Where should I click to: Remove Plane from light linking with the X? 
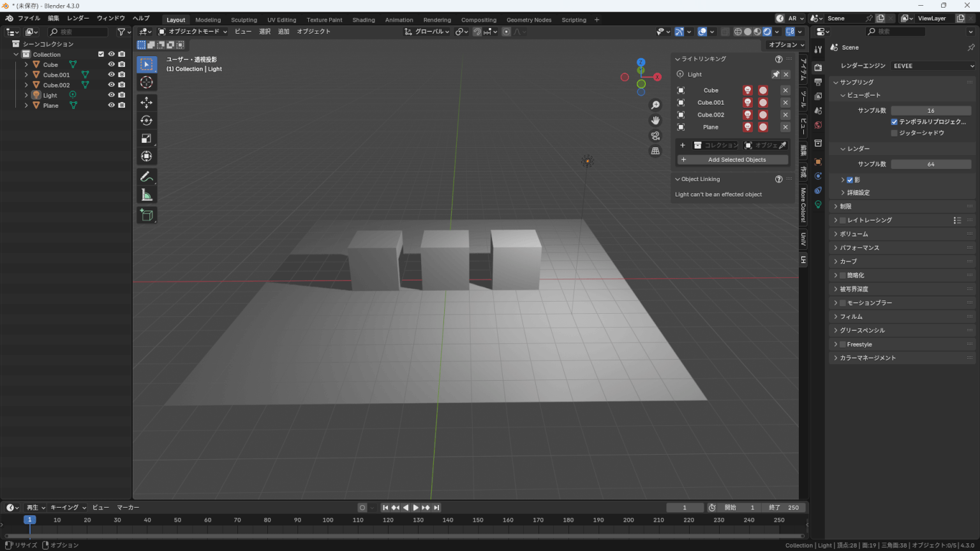pos(785,127)
